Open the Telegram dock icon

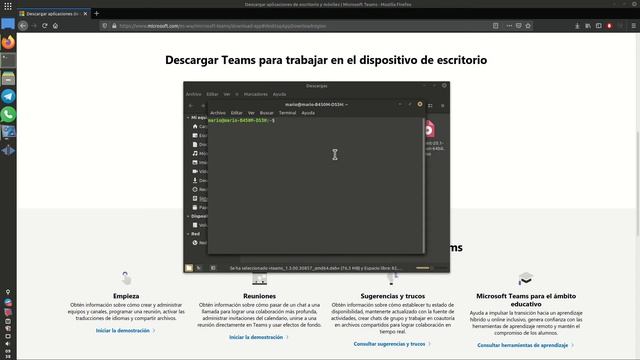[x=8, y=96]
